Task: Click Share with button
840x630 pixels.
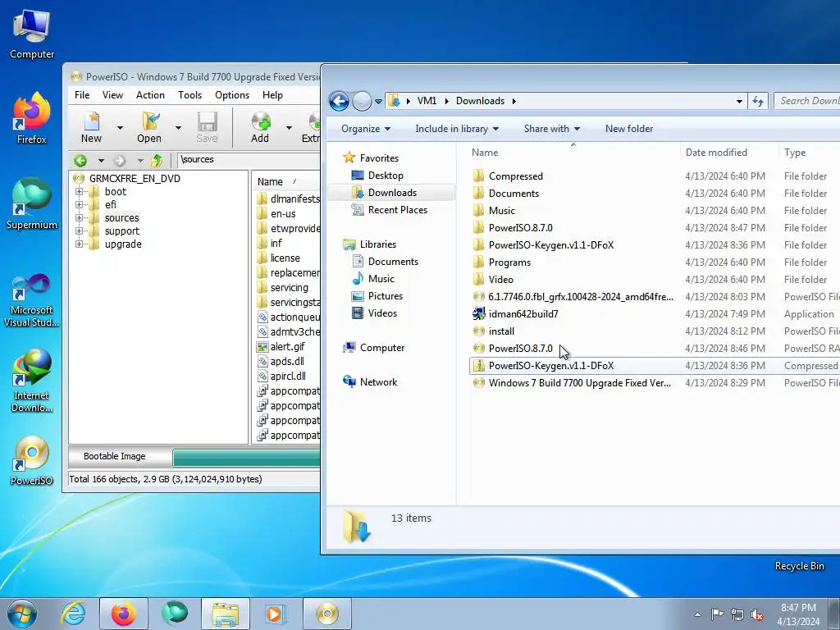Action: (552, 129)
